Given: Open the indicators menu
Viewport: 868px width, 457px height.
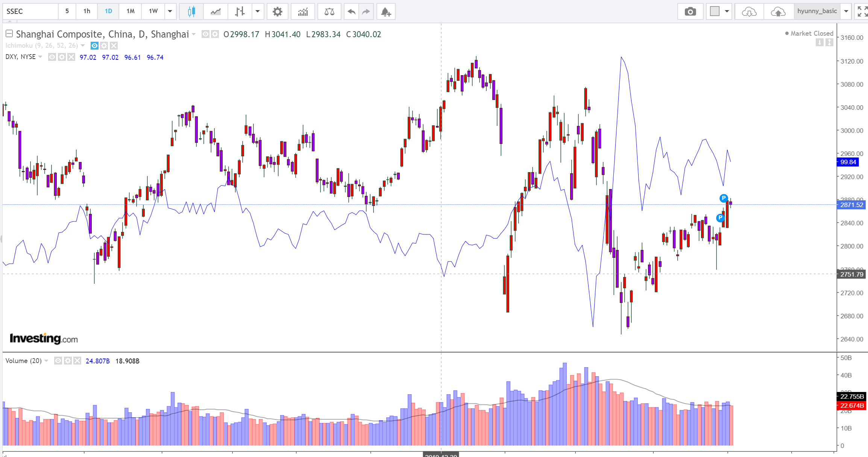Looking at the screenshot, I should pos(303,11).
